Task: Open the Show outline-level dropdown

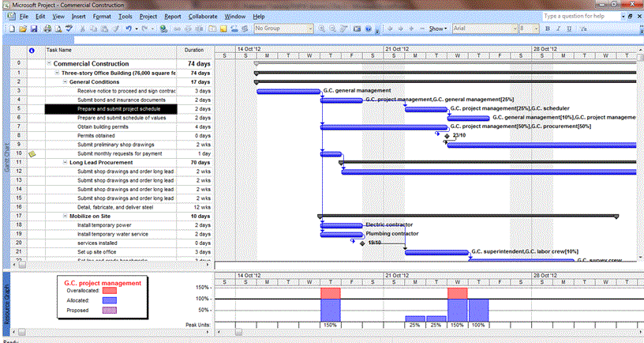Action: tap(438, 28)
